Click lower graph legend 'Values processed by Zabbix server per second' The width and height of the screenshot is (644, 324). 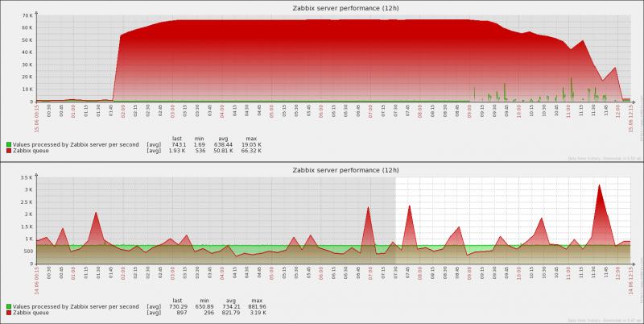pos(76,307)
